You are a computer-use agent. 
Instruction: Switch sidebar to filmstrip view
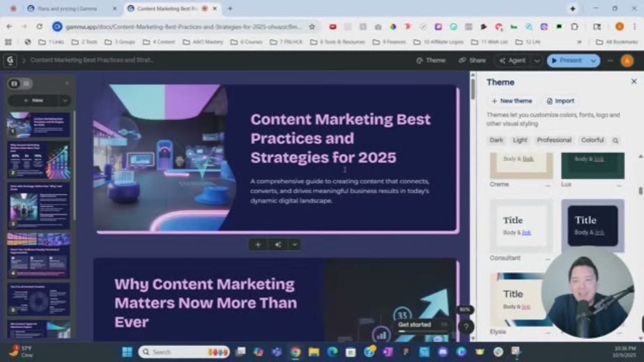15,84
